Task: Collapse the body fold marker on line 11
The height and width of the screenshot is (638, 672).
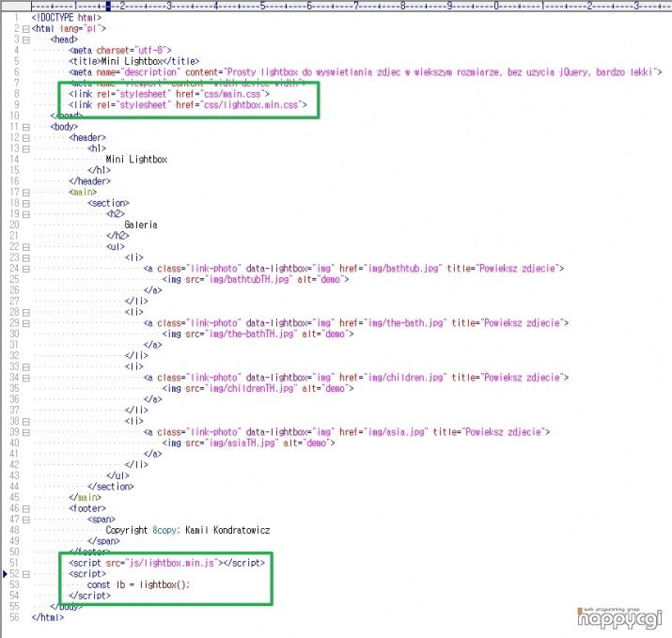Action: 25,127
